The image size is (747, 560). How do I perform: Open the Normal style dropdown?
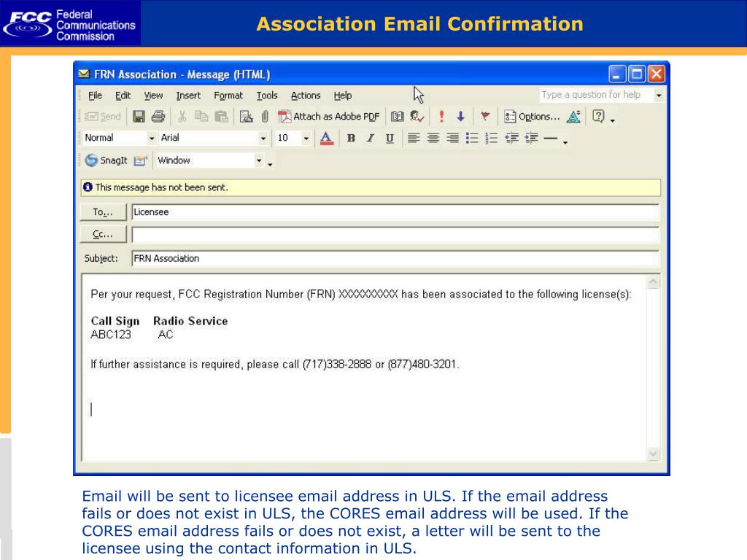152,138
